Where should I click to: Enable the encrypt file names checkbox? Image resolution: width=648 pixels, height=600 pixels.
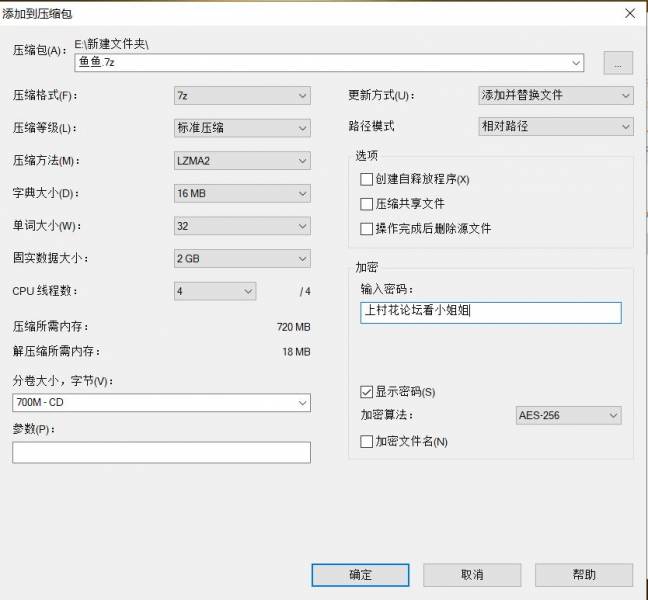click(367, 441)
